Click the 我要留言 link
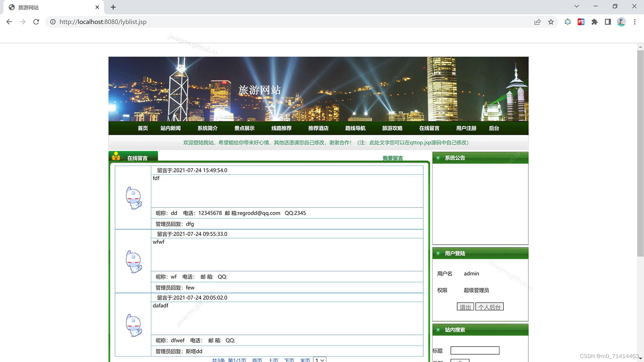The image size is (644, 362). click(x=392, y=158)
